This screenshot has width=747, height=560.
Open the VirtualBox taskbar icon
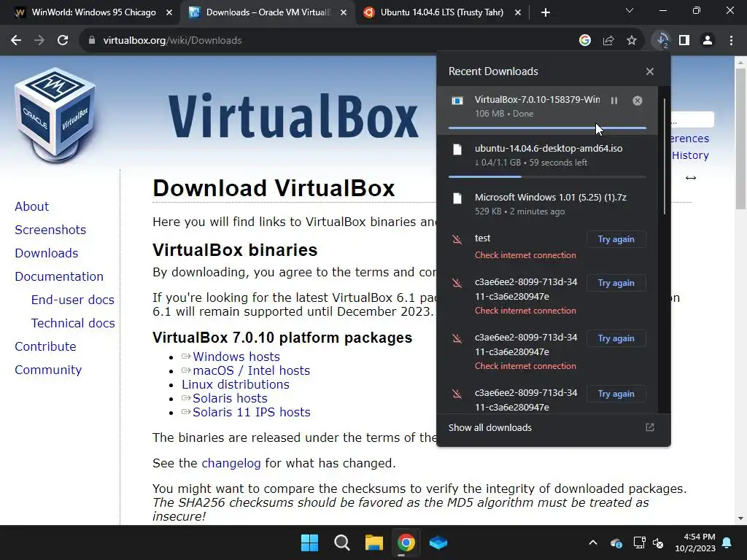pyautogui.click(x=438, y=542)
